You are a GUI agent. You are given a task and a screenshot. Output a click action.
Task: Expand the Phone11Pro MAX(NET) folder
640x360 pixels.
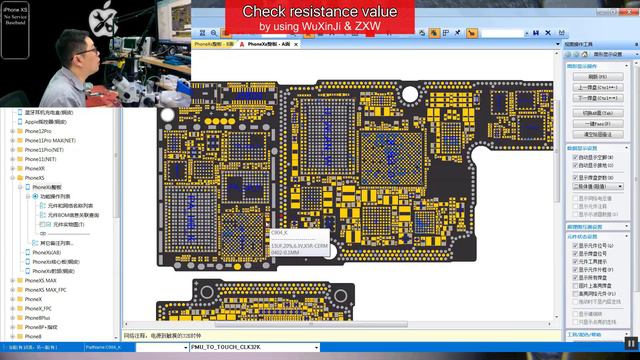13,140
